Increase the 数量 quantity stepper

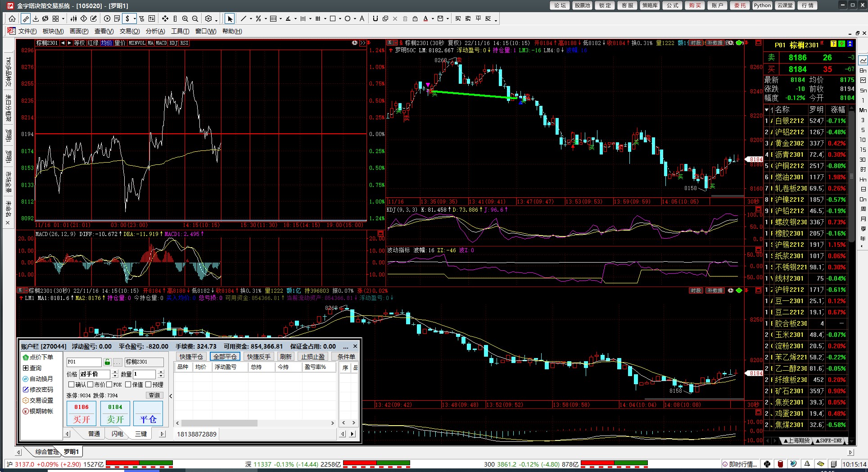(161, 372)
